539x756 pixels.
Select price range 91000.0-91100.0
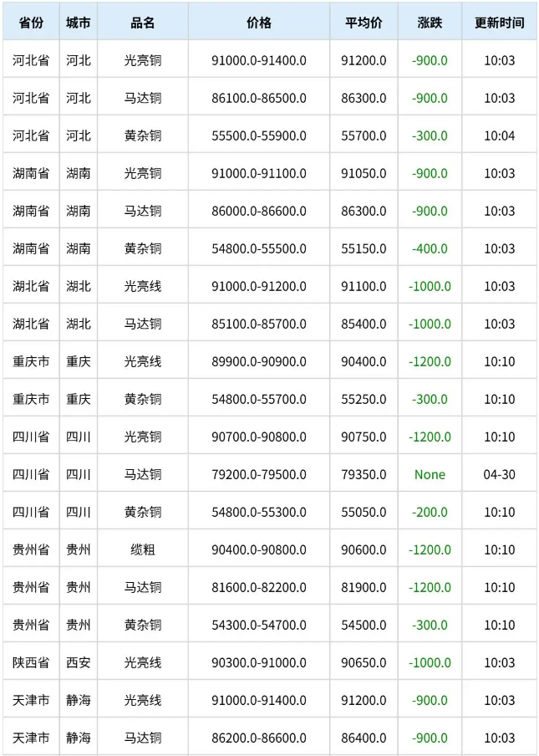[259, 174]
